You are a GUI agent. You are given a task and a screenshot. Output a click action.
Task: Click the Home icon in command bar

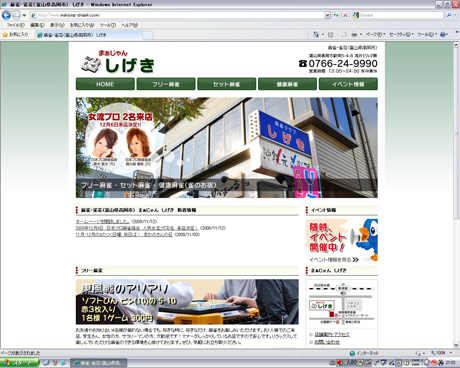[x=316, y=34]
